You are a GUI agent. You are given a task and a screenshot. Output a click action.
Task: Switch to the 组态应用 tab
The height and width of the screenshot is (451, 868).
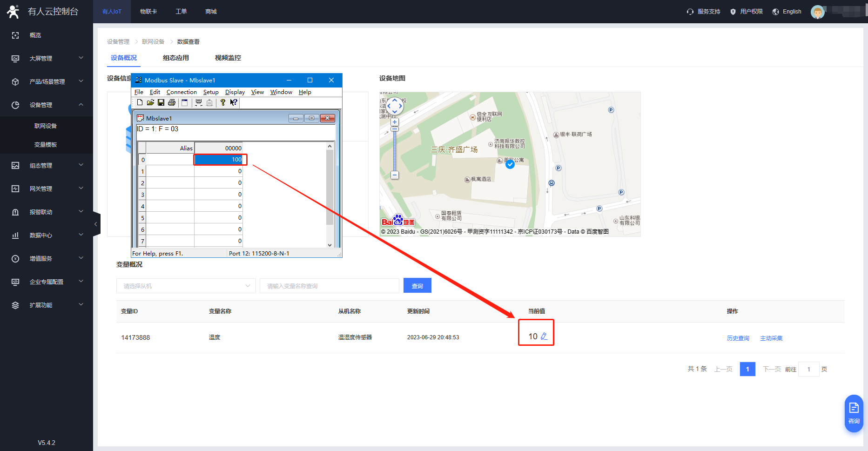click(176, 58)
